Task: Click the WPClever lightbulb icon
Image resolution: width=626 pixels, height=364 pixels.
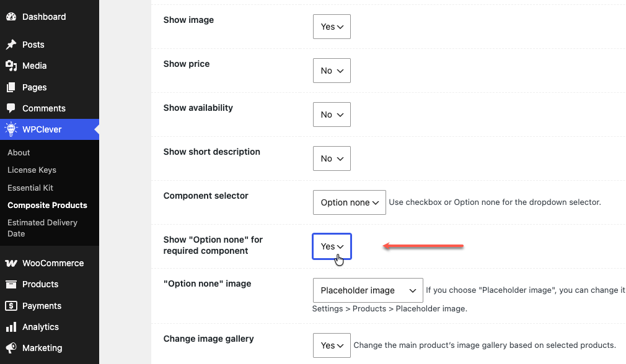Action: pyautogui.click(x=11, y=129)
